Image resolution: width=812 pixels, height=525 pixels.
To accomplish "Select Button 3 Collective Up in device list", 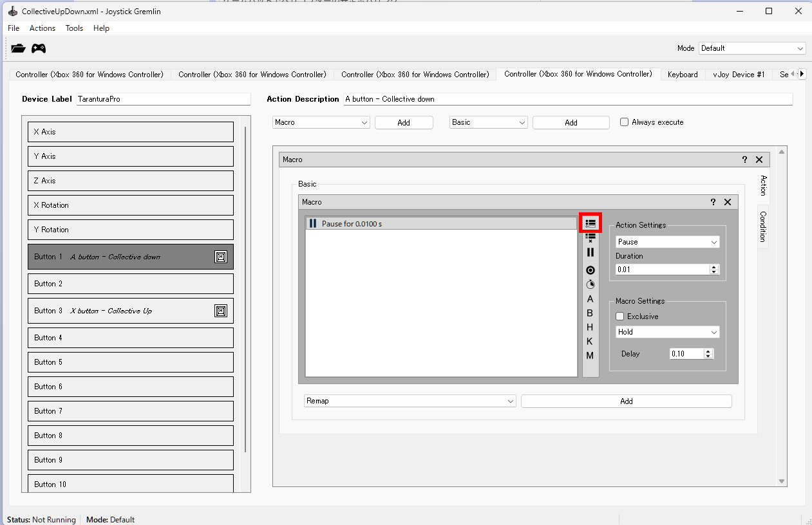I will pyautogui.click(x=131, y=311).
